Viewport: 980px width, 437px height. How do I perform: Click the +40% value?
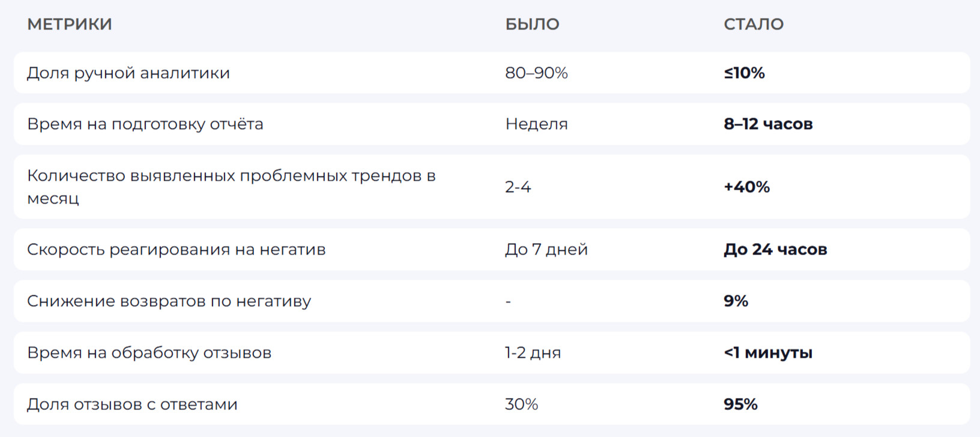pyautogui.click(x=746, y=187)
